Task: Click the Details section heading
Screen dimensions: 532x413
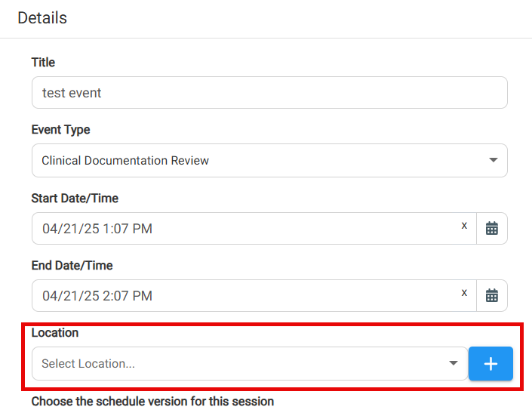Action: (x=42, y=17)
